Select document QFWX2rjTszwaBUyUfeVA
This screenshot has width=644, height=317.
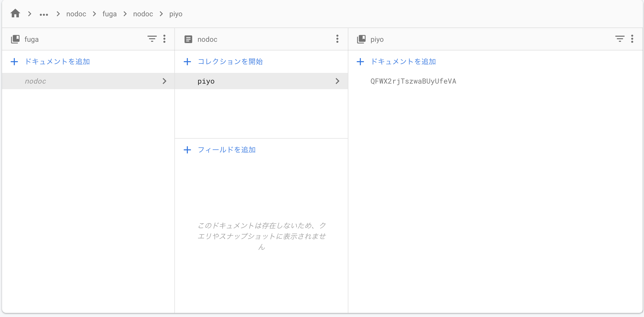[413, 81]
